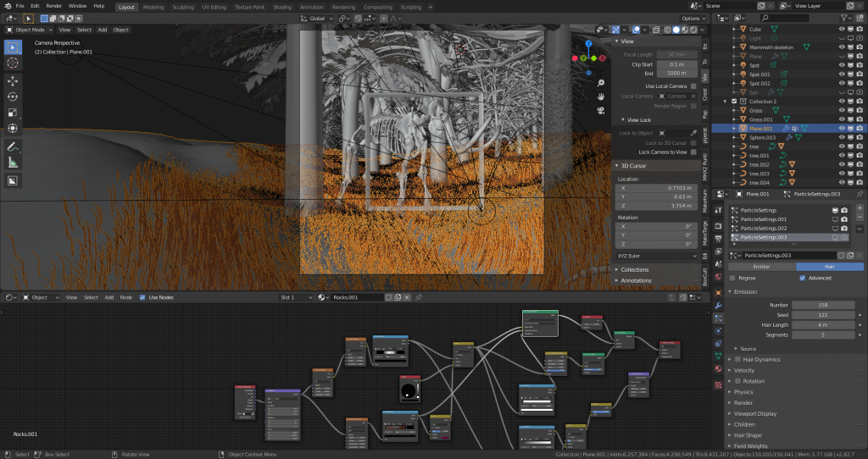The width and height of the screenshot is (868, 459).
Task: Remove the selected particle system slot
Action: click(x=860, y=218)
